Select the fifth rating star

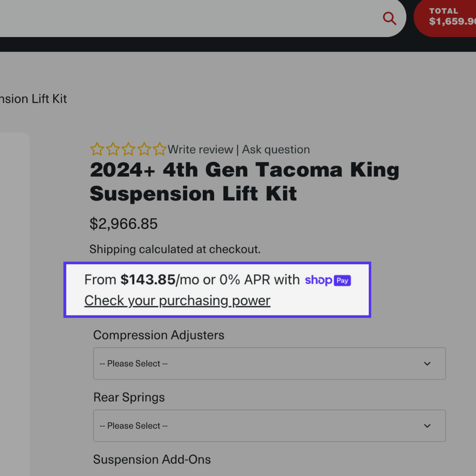click(x=160, y=149)
